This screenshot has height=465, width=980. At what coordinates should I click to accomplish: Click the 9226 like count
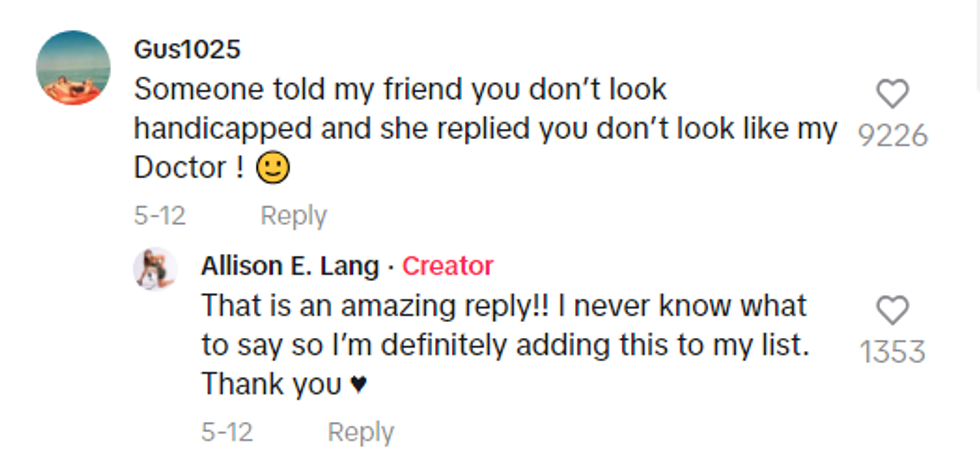892,135
